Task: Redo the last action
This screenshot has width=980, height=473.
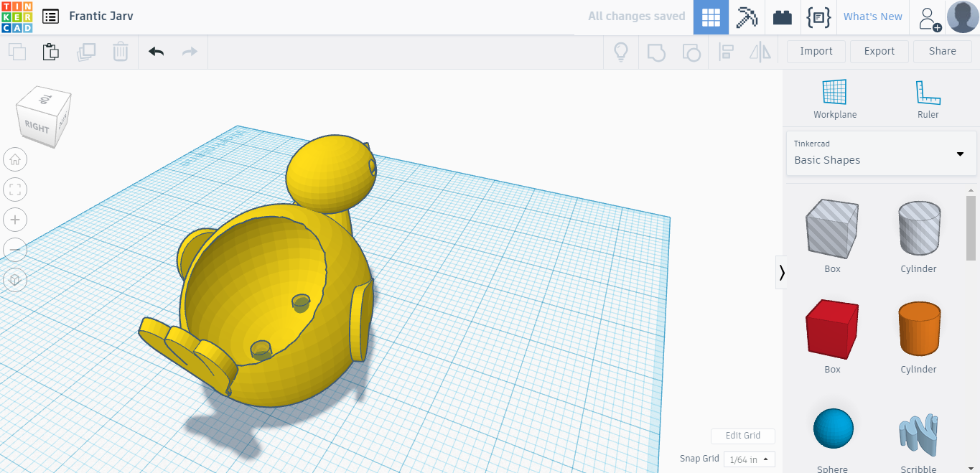Action: coord(190,52)
